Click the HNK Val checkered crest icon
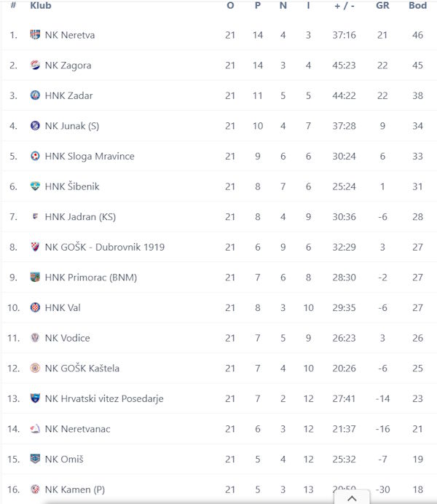The image size is (437, 504). (x=35, y=307)
